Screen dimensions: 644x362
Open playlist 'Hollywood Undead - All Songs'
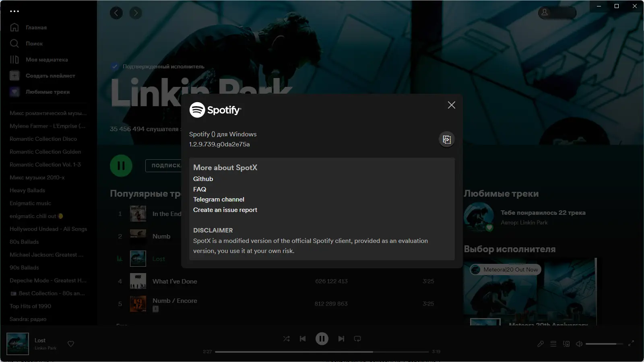tap(48, 229)
